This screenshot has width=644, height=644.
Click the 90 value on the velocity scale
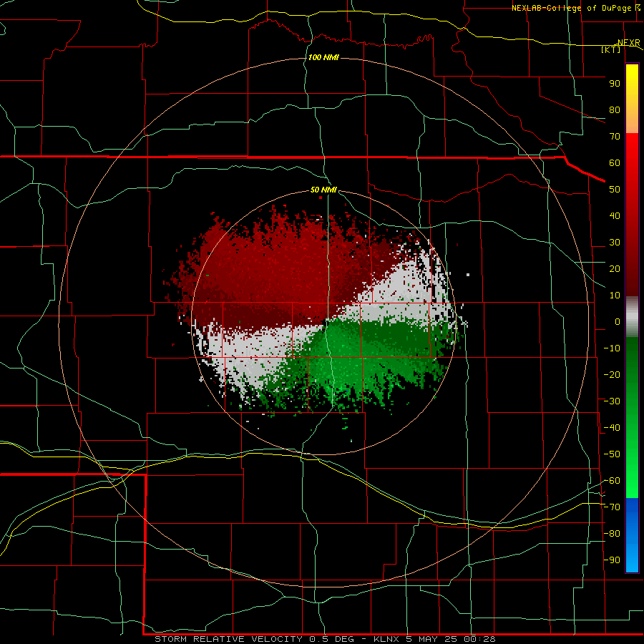click(x=615, y=84)
